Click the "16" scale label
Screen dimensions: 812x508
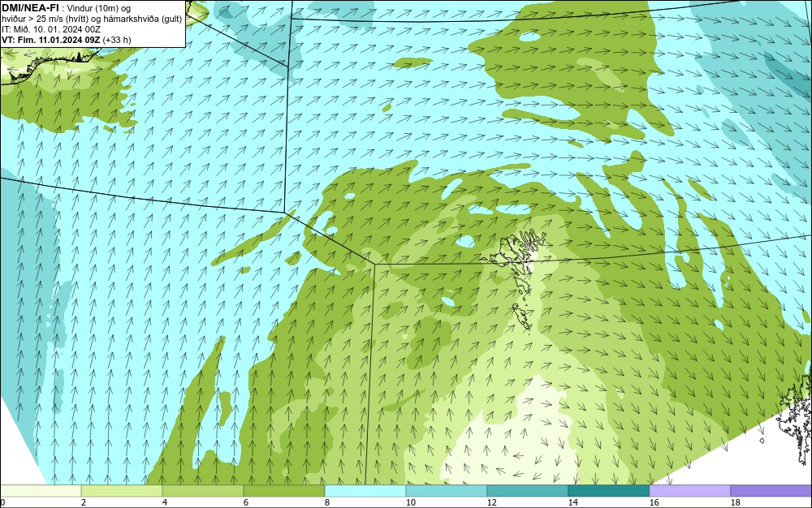click(x=654, y=502)
